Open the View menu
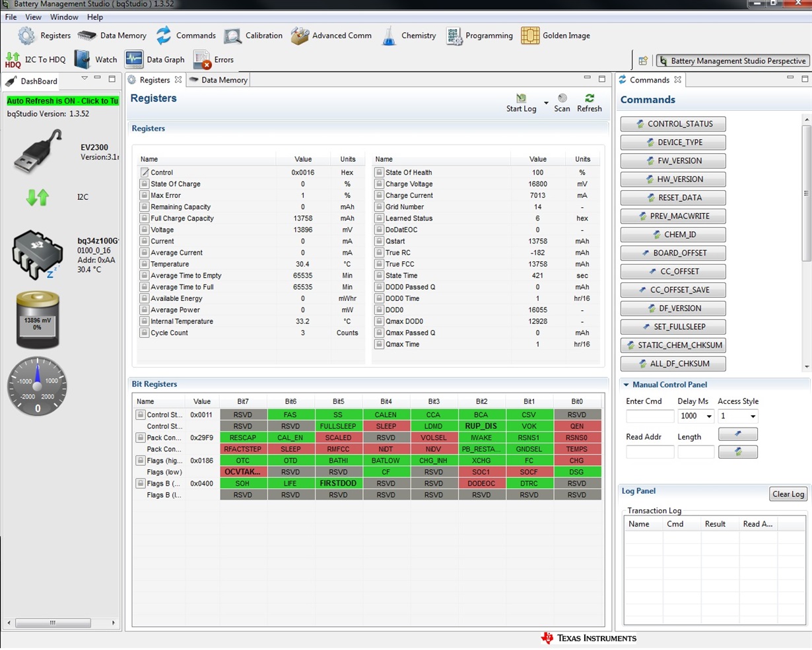This screenshot has height=650, width=812. (33, 17)
